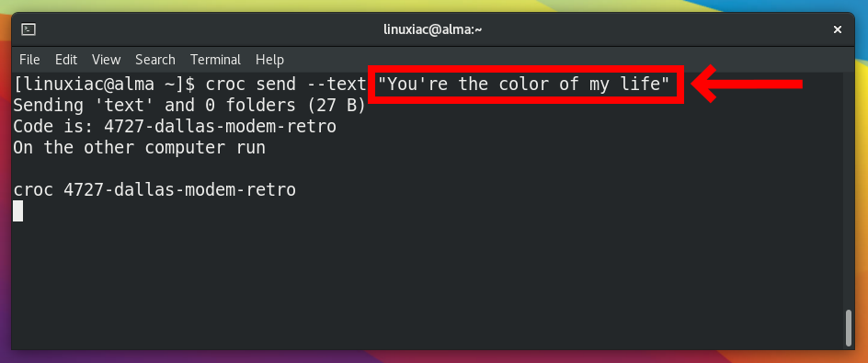Open the Edit menu
Screen dimensions: 868x363
(66, 59)
